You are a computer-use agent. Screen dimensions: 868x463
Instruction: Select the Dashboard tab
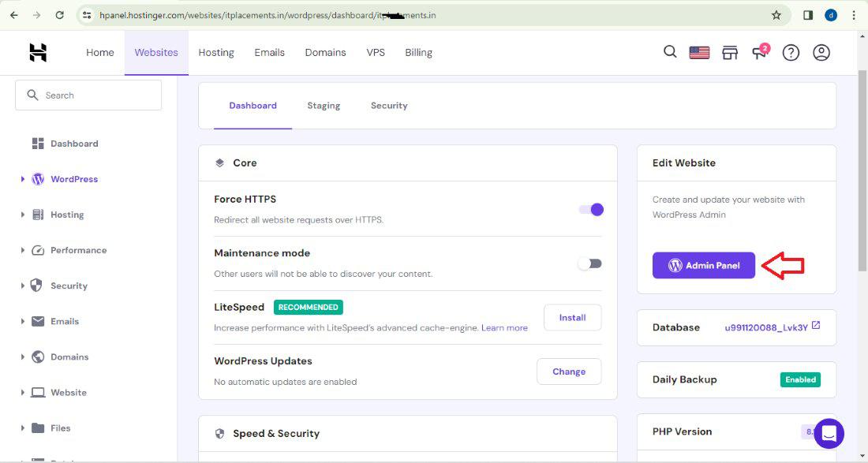(253, 106)
